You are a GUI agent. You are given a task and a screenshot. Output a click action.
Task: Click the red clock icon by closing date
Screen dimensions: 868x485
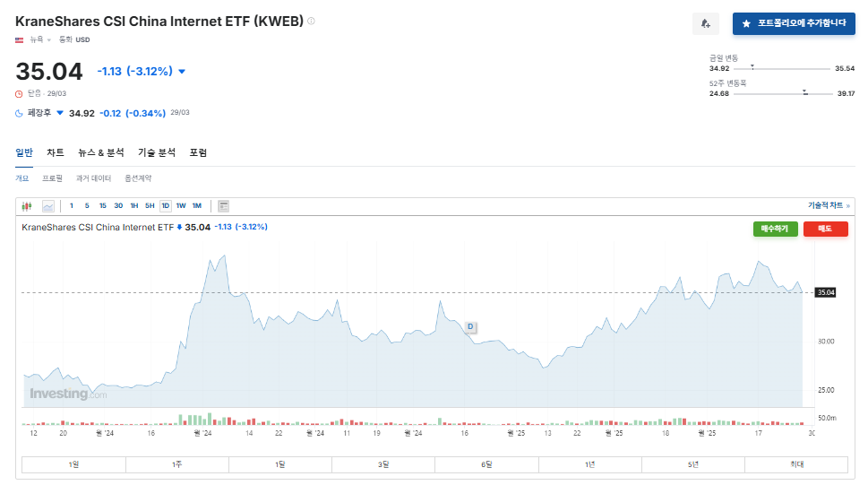point(19,93)
